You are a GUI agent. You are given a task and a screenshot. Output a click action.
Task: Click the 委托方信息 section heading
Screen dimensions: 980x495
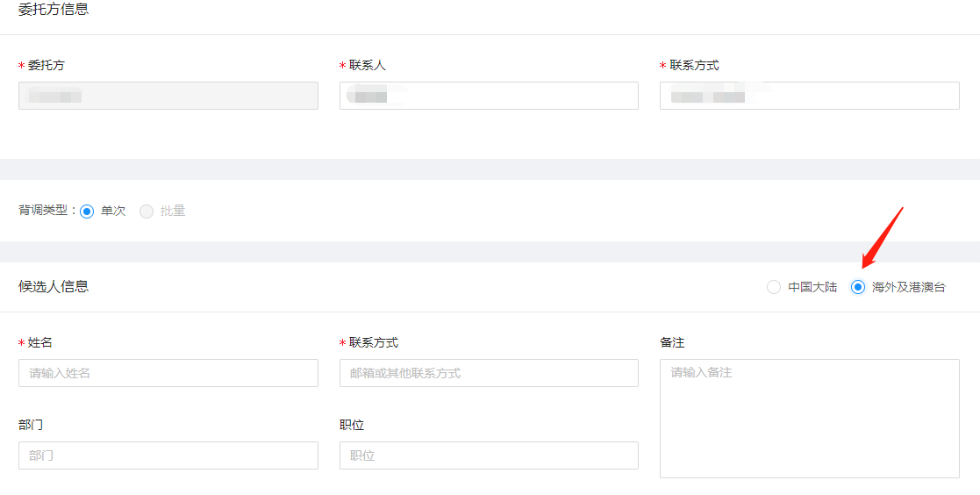coord(54,10)
